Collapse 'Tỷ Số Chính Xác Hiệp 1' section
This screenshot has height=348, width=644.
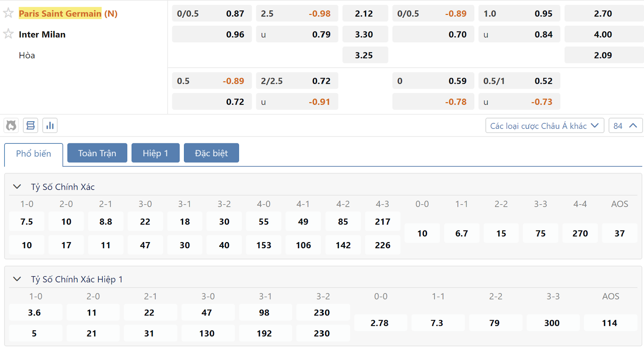(17, 279)
